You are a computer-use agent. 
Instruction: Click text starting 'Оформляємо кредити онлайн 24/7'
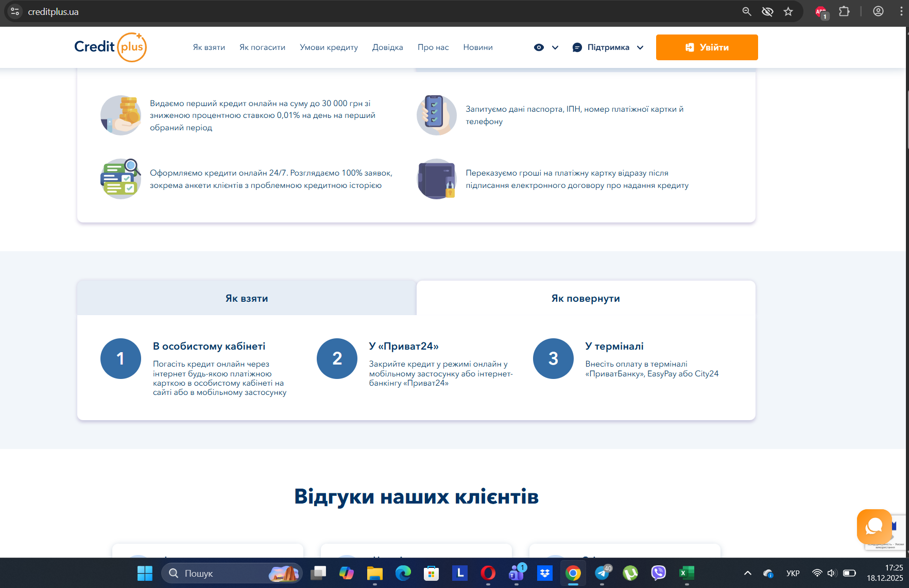tap(271, 179)
